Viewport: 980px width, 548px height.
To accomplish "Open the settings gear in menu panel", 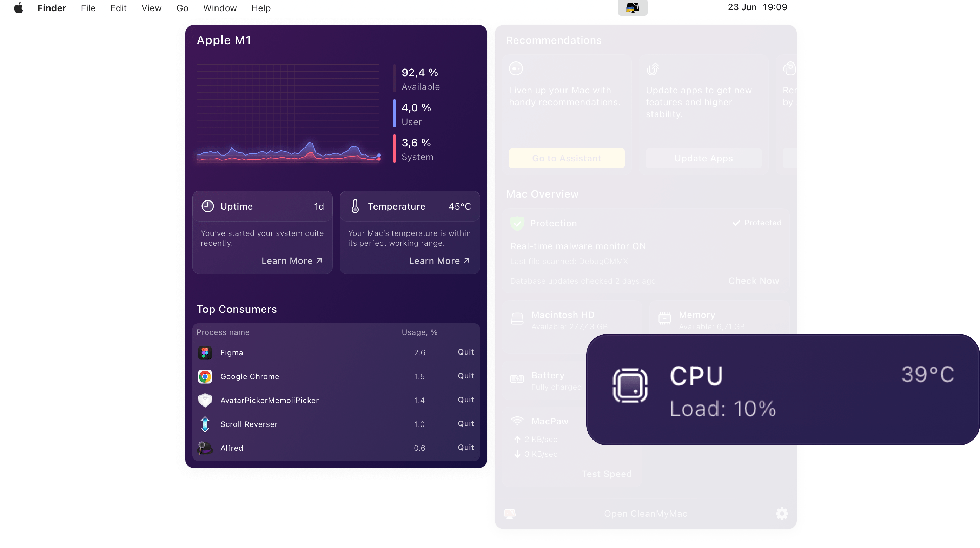I will coord(781,513).
